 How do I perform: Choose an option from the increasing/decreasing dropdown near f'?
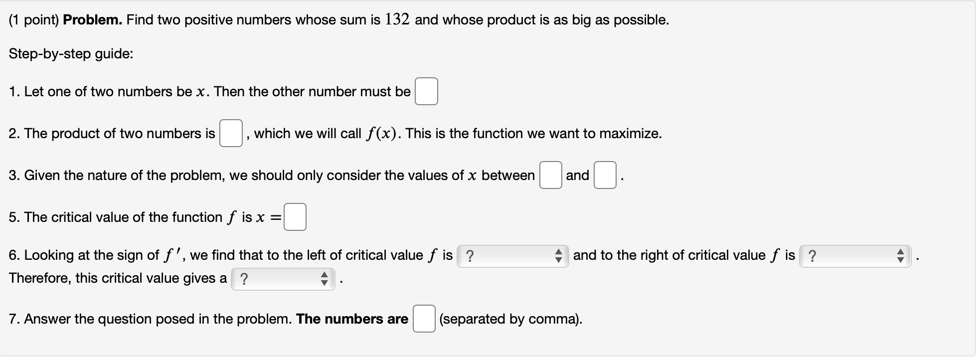click(x=512, y=256)
